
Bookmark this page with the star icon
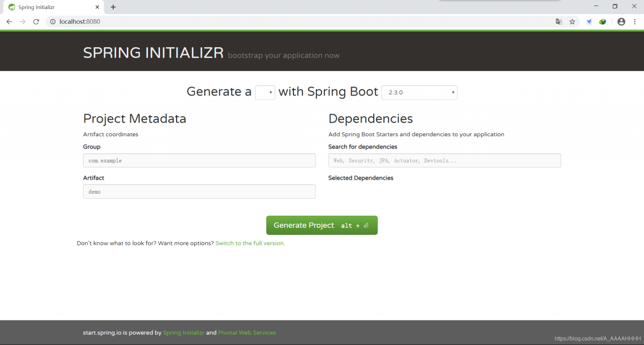[572, 22]
